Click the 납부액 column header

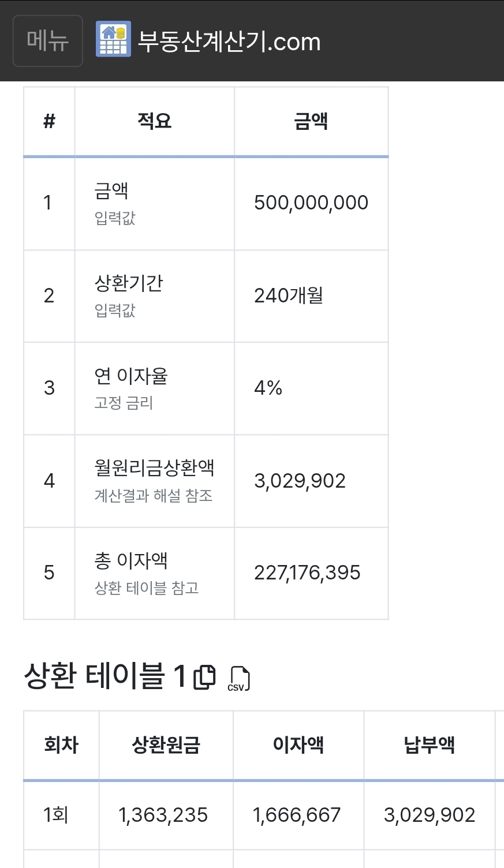coord(430,744)
